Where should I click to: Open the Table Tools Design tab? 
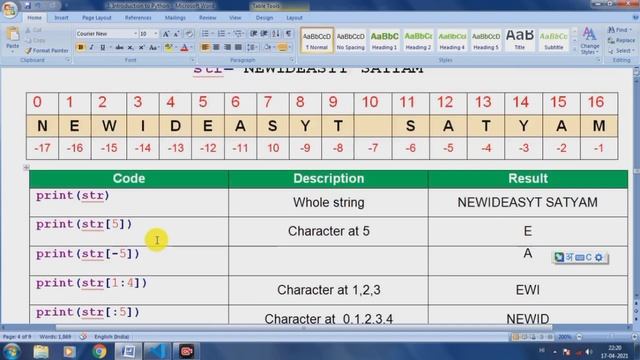coord(264,18)
